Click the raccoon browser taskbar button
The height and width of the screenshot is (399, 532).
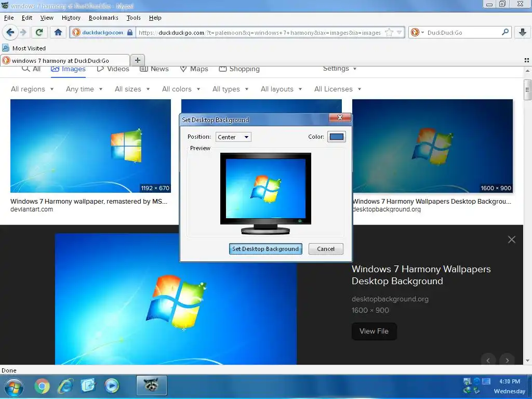click(x=152, y=385)
